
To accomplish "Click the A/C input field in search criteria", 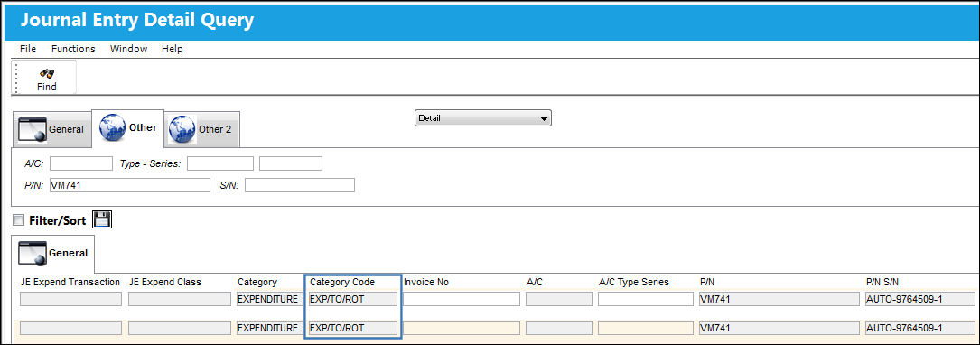I will [81, 163].
